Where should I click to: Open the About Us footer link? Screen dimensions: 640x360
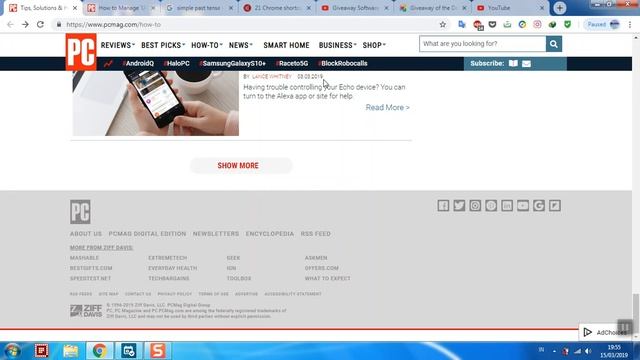click(86, 233)
